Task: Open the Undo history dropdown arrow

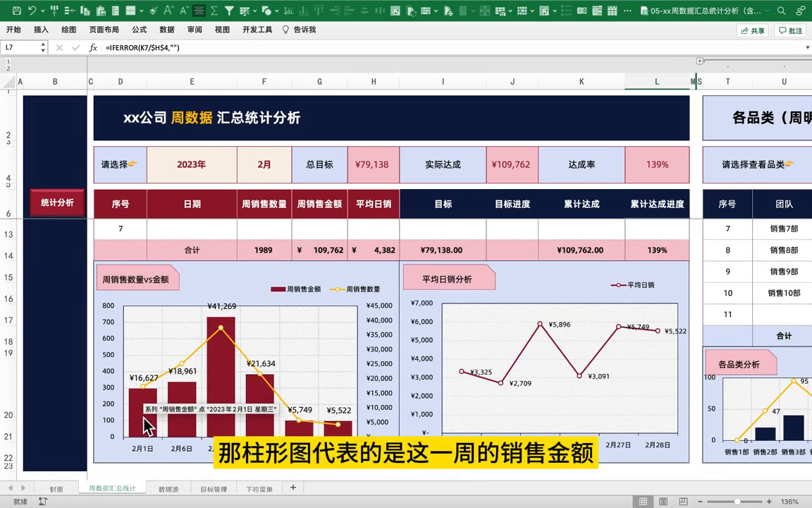Action: tap(42, 11)
